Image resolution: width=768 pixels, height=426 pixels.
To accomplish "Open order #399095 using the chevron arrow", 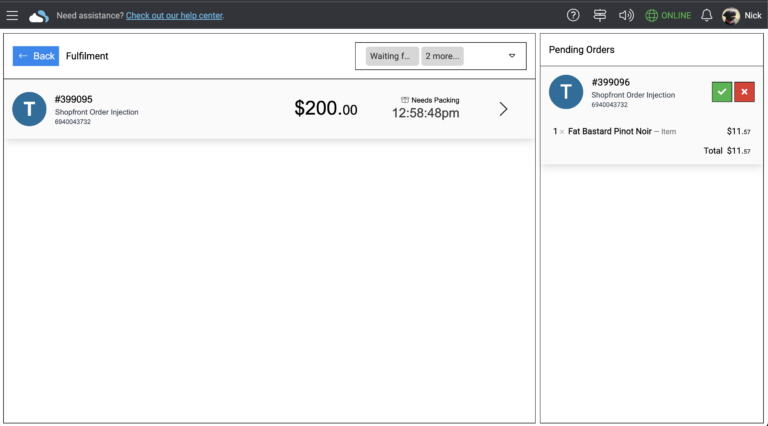I will click(x=503, y=109).
